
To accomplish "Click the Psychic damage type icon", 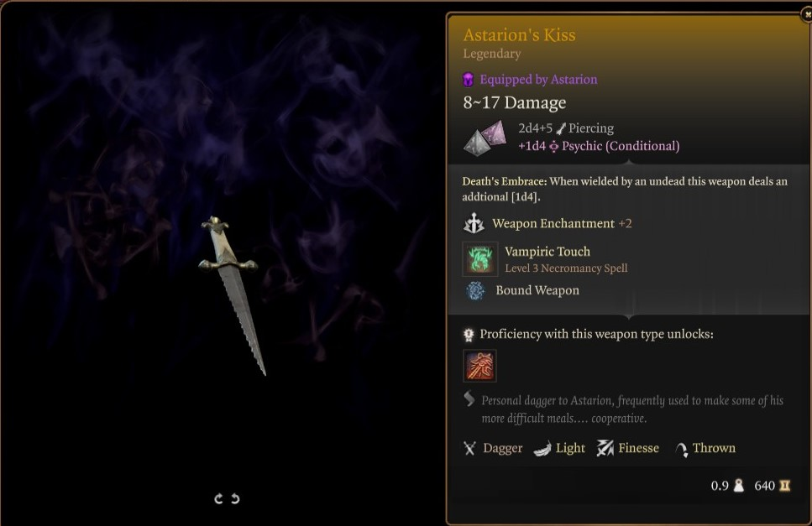I will pyautogui.click(x=553, y=147).
